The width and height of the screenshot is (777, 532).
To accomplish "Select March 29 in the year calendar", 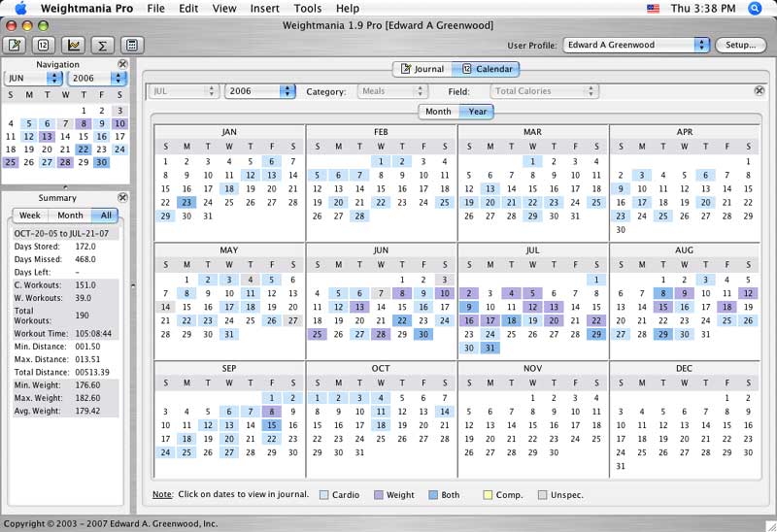I will (x=532, y=216).
